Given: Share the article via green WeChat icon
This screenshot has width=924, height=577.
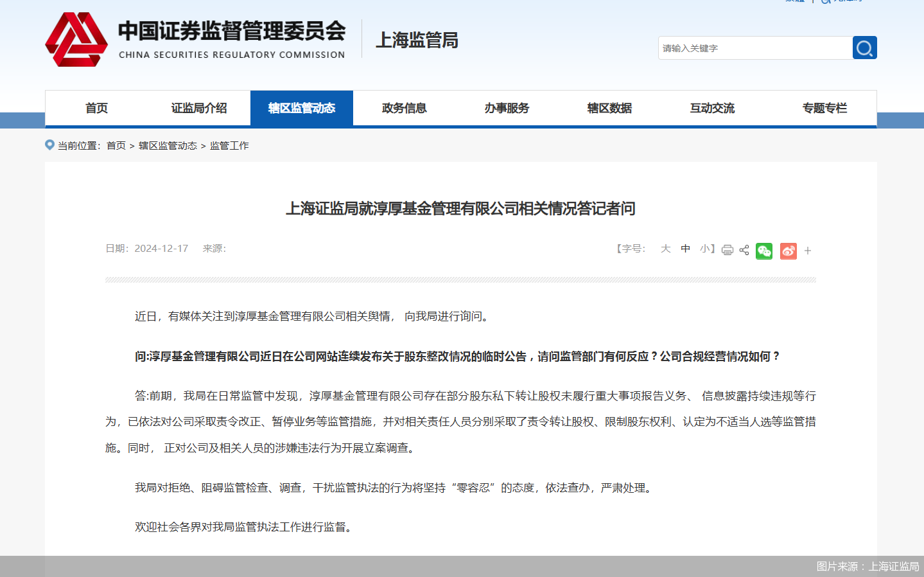Looking at the screenshot, I should (x=764, y=251).
